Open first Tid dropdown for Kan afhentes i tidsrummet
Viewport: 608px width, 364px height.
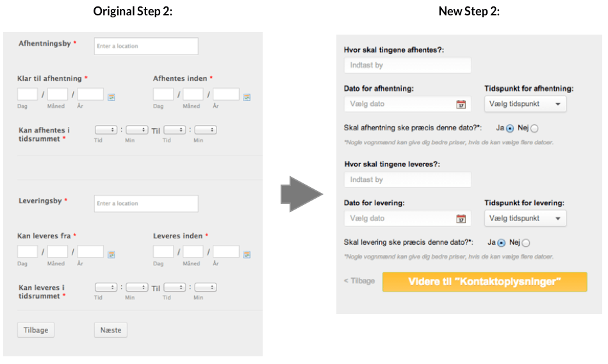pyautogui.click(x=106, y=130)
